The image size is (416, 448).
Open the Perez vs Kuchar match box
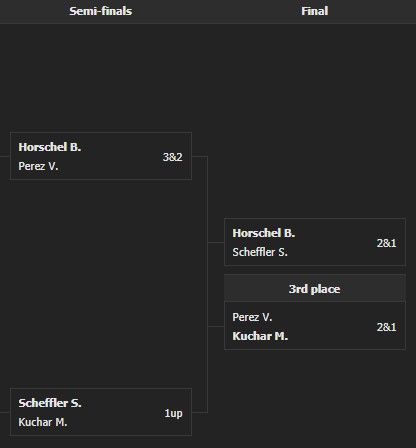pos(315,326)
